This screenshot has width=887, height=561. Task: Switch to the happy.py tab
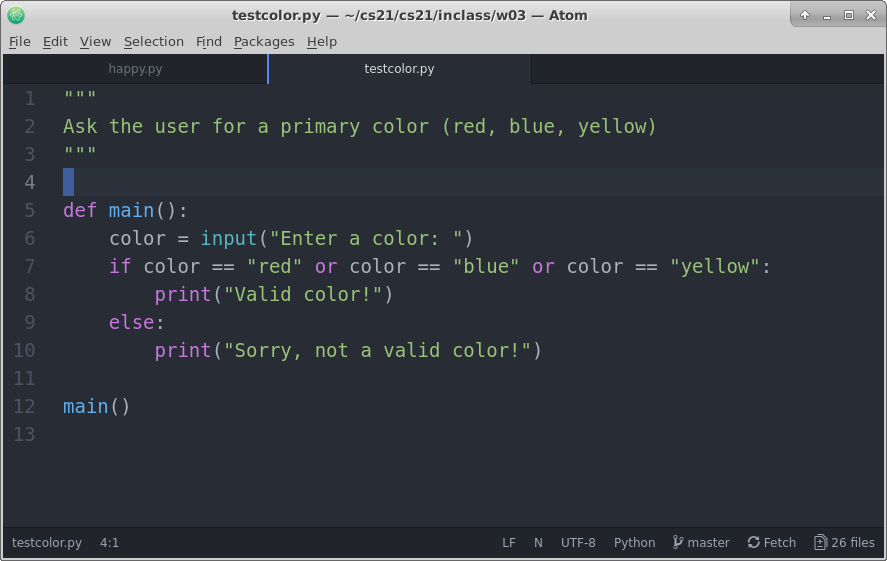click(x=135, y=69)
